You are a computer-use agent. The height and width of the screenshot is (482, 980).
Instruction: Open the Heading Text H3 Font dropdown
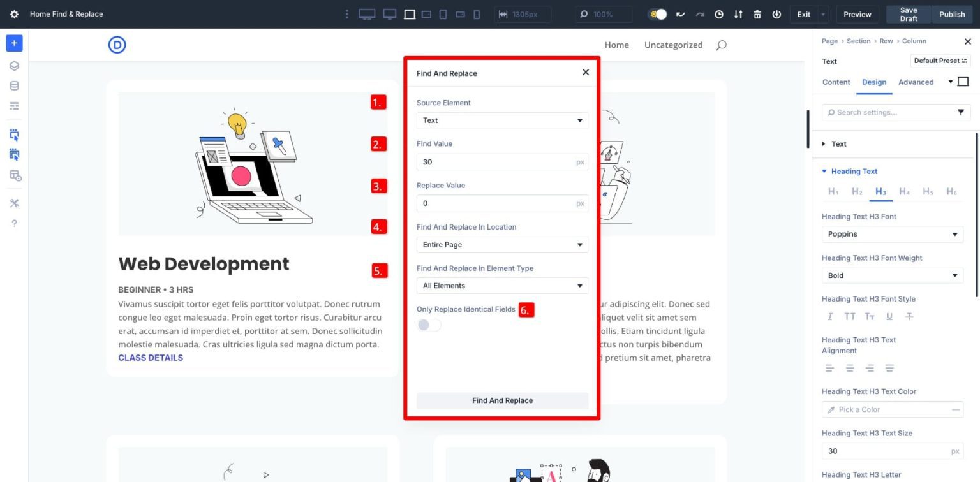[892, 234]
